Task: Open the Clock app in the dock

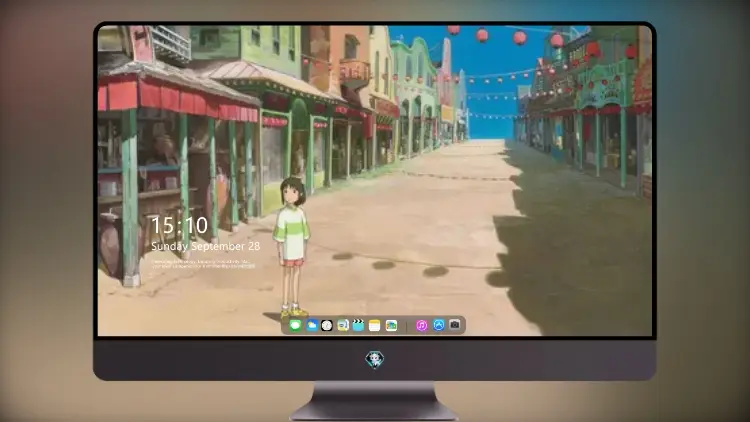Action: click(x=327, y=325)
